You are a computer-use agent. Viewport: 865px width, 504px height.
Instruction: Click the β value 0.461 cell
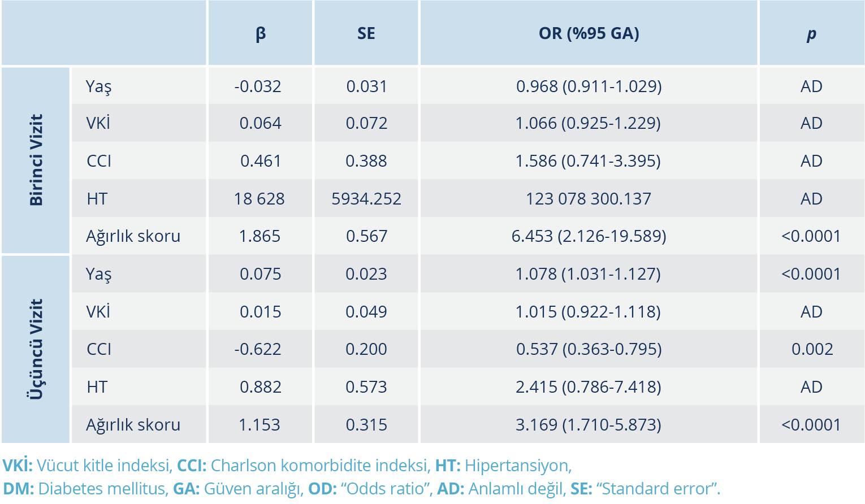[261, 161]
